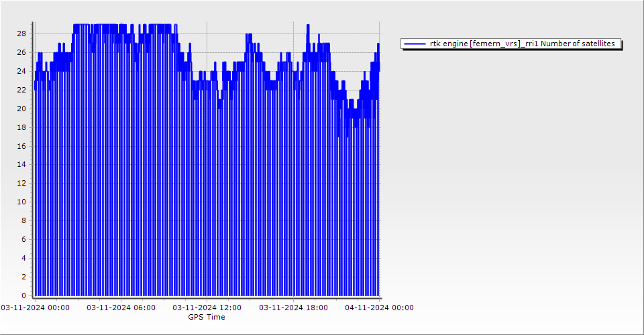
Task: Click the y-axis label 18
Action: (x=21, y=127)
